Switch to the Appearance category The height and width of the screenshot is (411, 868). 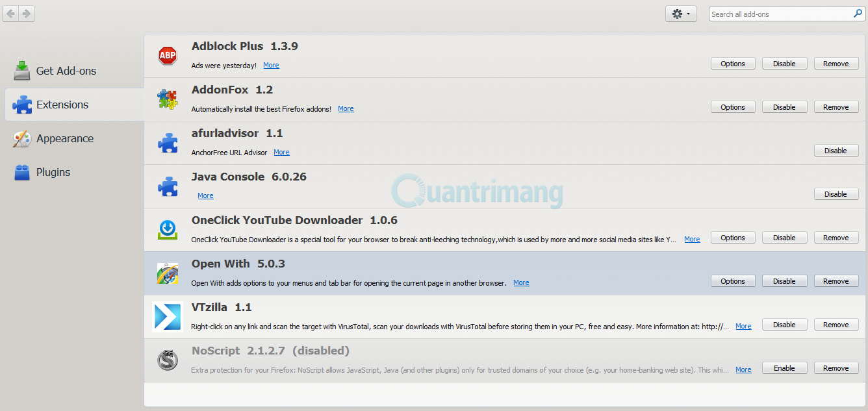pos(74,138)
